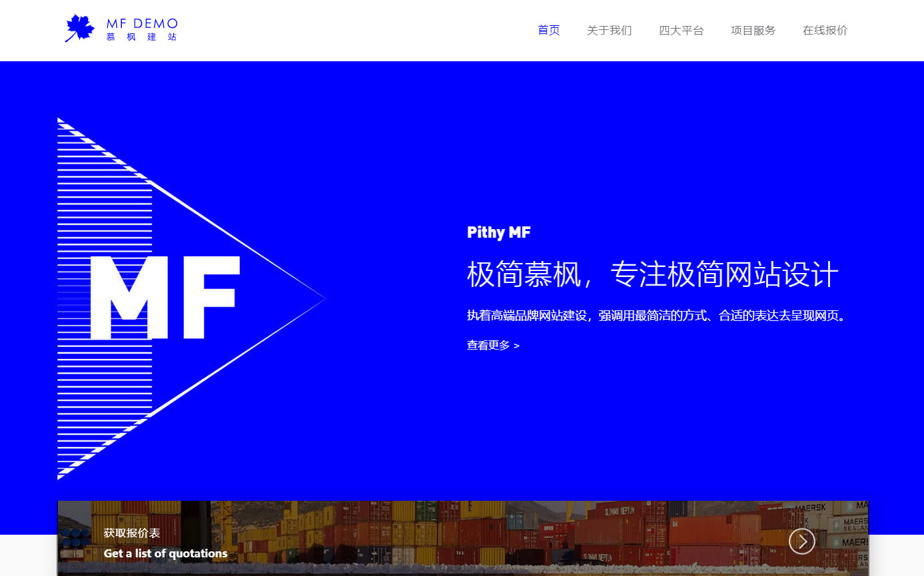Open the 项目服务 menu item
Viewport: 924px width, 576px height.
pos(753,30)
